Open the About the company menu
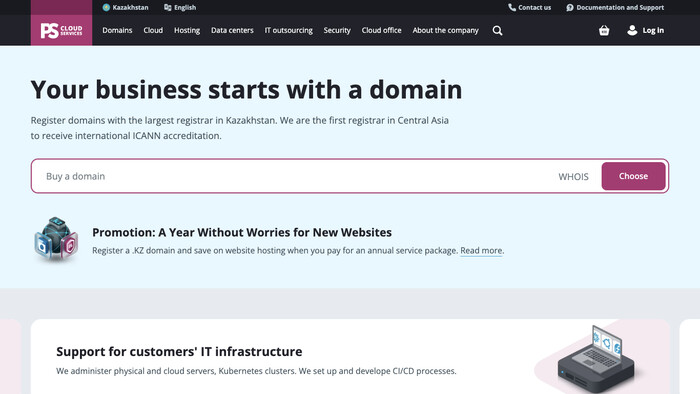 click(446, 30)
